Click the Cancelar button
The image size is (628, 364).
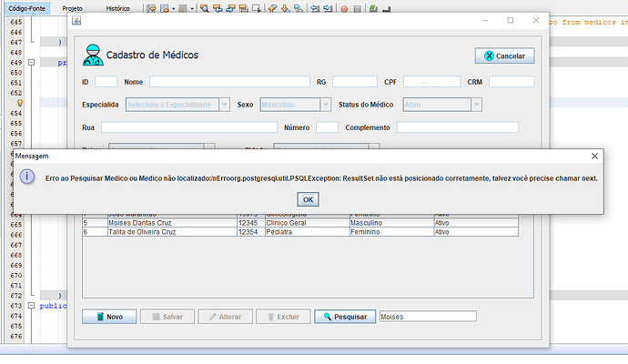point(504,56)
